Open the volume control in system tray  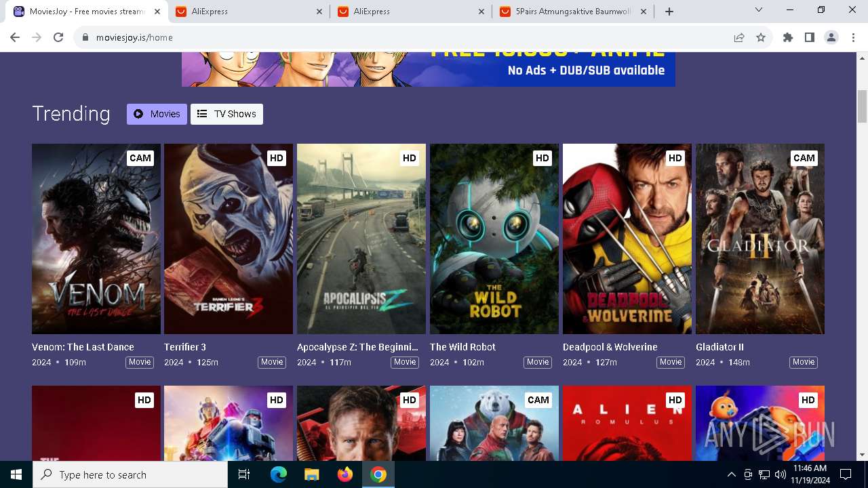point(780,474)
